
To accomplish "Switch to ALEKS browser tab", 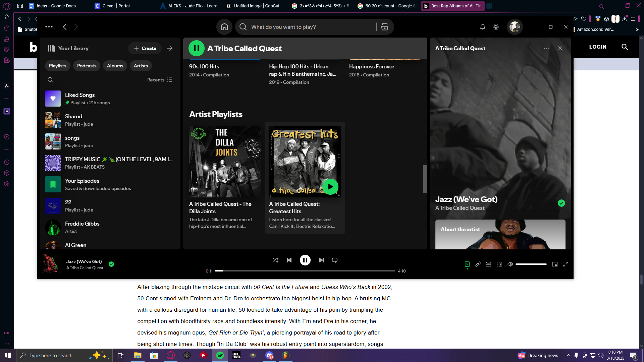I will (189, 6).
